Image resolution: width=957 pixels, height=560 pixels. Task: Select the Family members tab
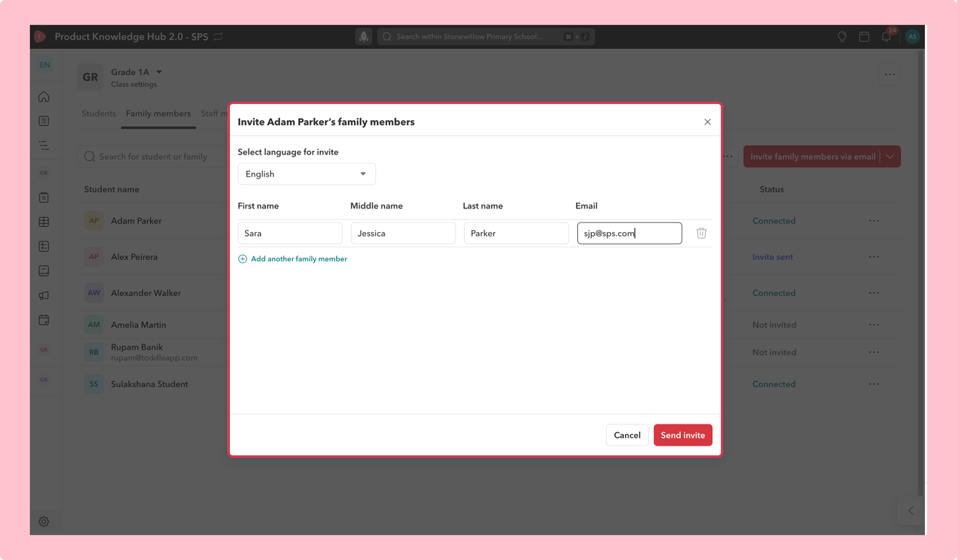click(x=158, y=114)
